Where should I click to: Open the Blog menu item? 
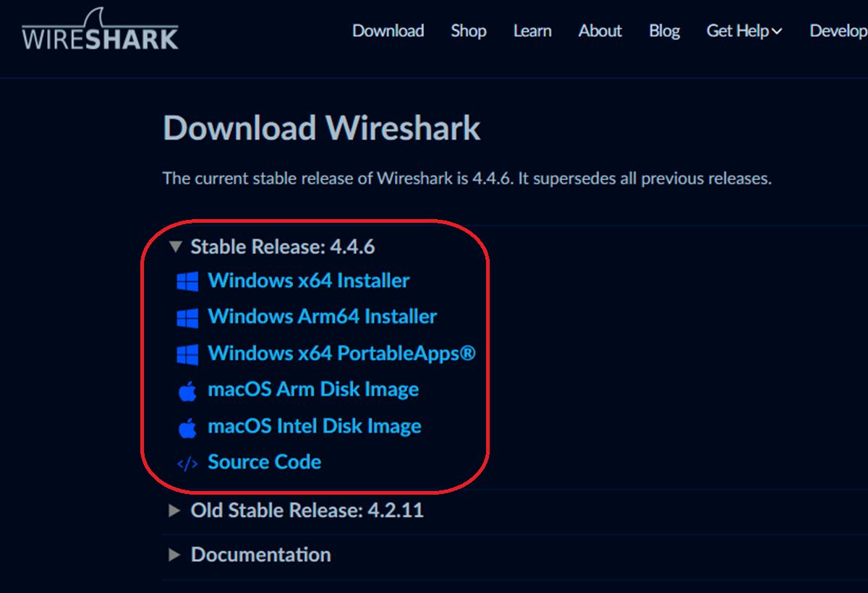664,31
